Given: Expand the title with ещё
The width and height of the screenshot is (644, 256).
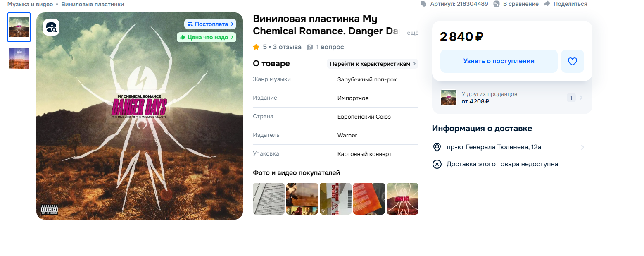Looking at the screenshot, I should (413, 33).
